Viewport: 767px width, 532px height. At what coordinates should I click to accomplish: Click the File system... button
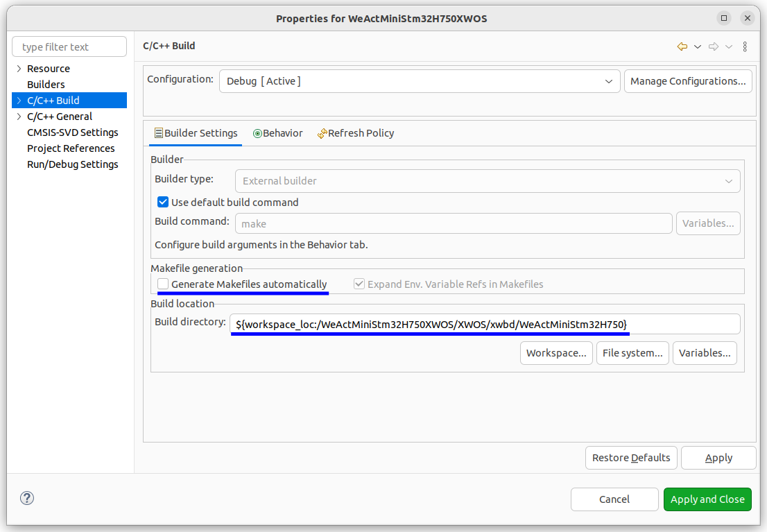click(632, 353)
